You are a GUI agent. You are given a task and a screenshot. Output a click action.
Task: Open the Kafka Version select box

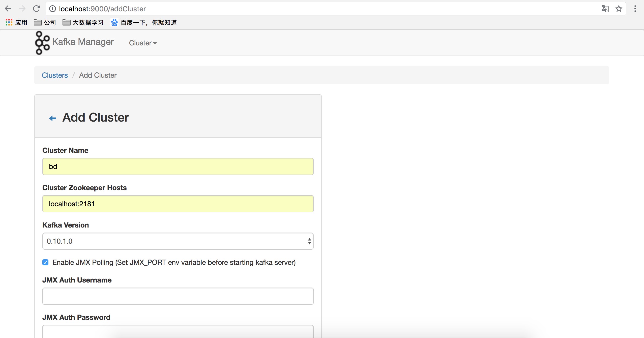[x=178, y=241]
